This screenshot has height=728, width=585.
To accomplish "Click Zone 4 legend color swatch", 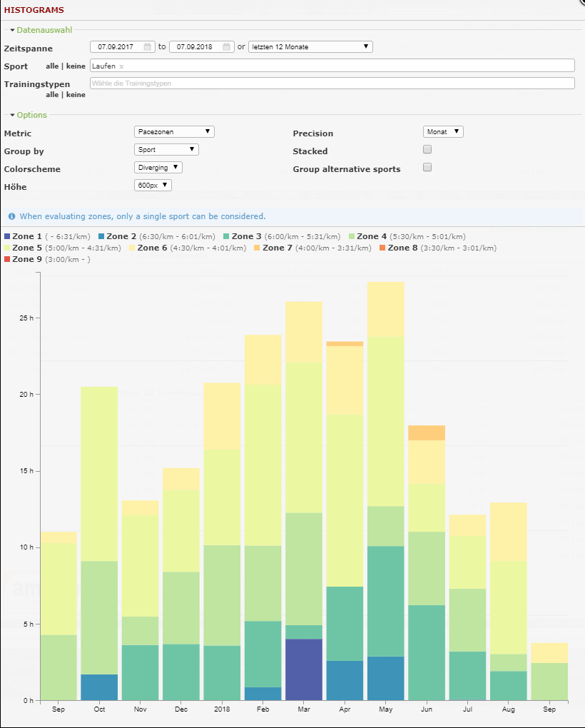I will point(352,236).
